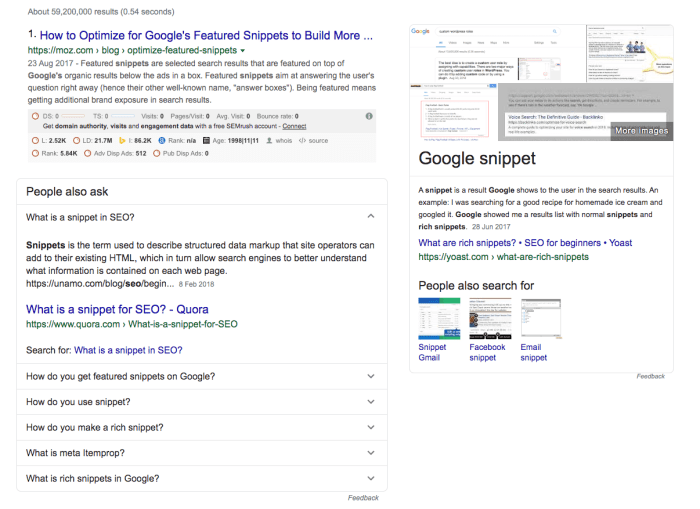
Task: Open 'What is a snippet for SEO? - Quora'
Action: (x=117, y=309)
